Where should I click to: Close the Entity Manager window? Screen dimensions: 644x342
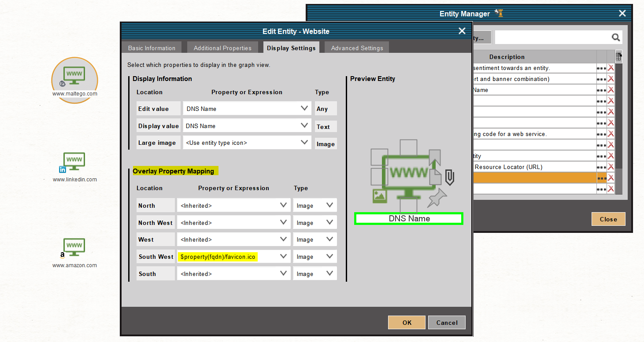coord(622,13)
